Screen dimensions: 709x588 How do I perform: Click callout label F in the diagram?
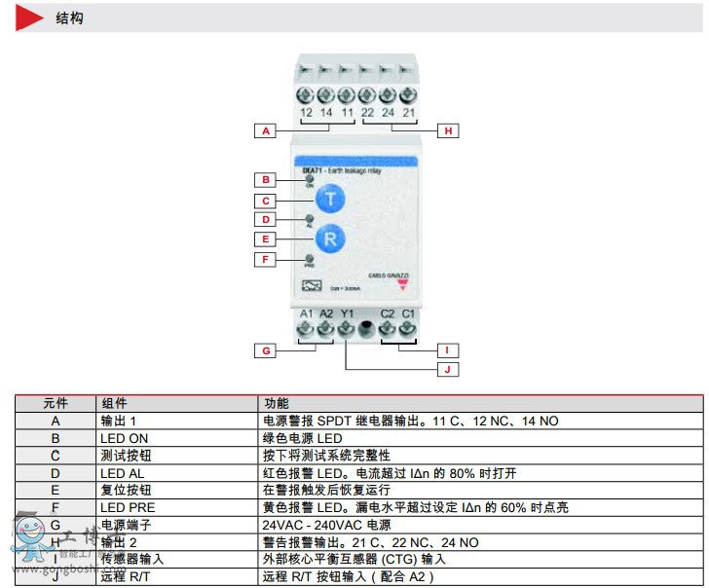click(x=266, y=259)
